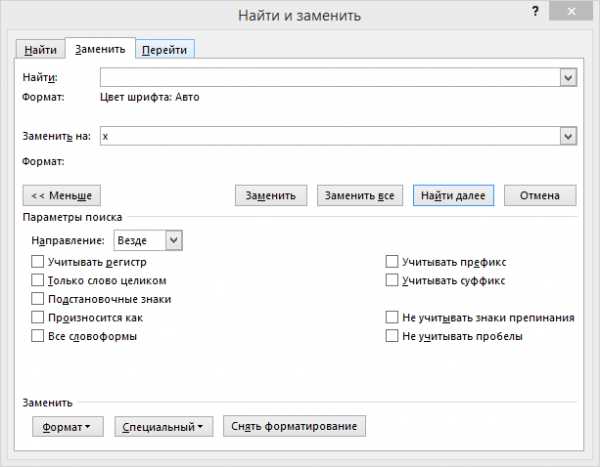Select the Заменить tab
This screenshot has width=600, height=467.
coord(100,49)
